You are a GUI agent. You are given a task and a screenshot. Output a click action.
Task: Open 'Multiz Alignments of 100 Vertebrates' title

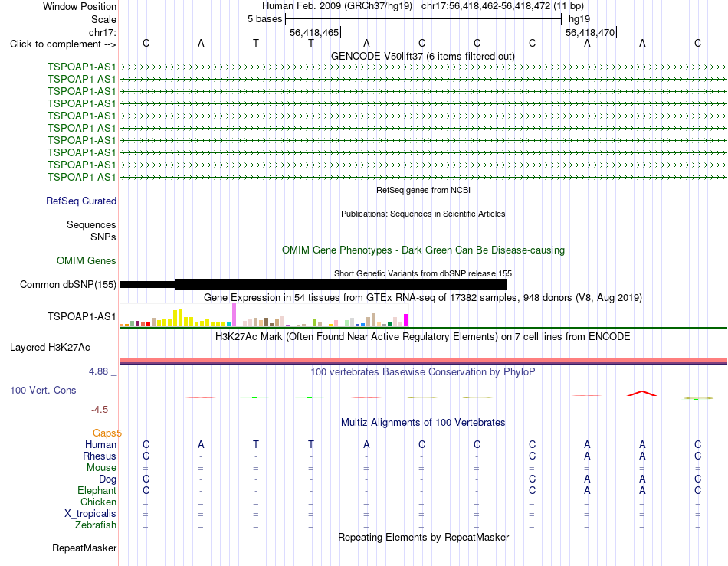423,422
